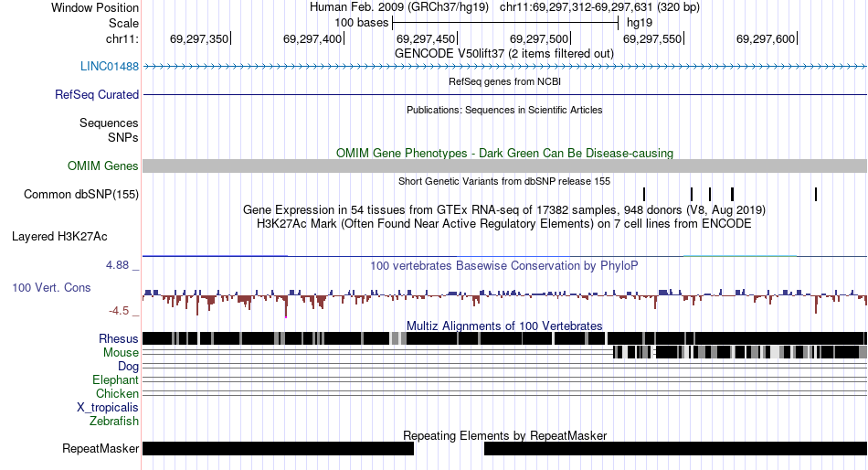Click the RefSeq genes from NCBI title
The height and width of the screenshot is (470, 868).
pos(505,82)
